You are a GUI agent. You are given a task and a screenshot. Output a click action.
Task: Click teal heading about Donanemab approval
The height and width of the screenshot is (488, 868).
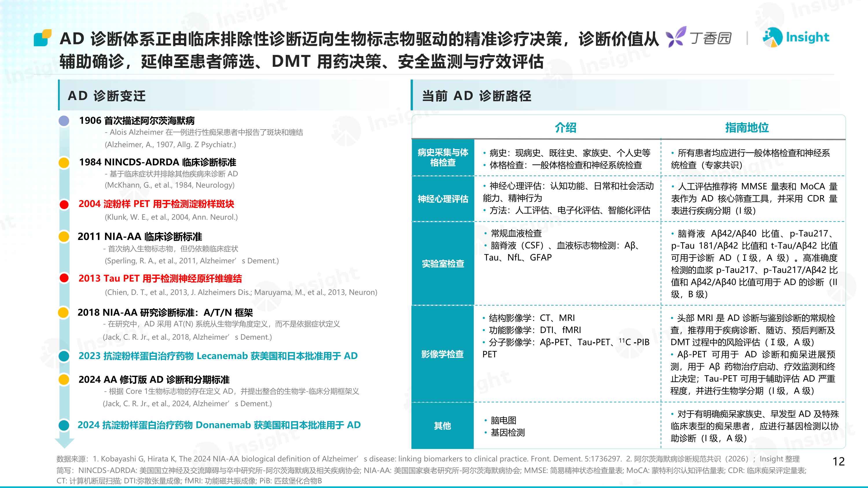[x=219, y=425]
